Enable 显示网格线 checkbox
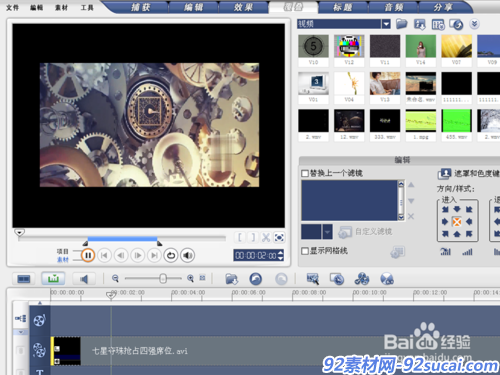The image size is (500, 375). (x=305, y=251)
